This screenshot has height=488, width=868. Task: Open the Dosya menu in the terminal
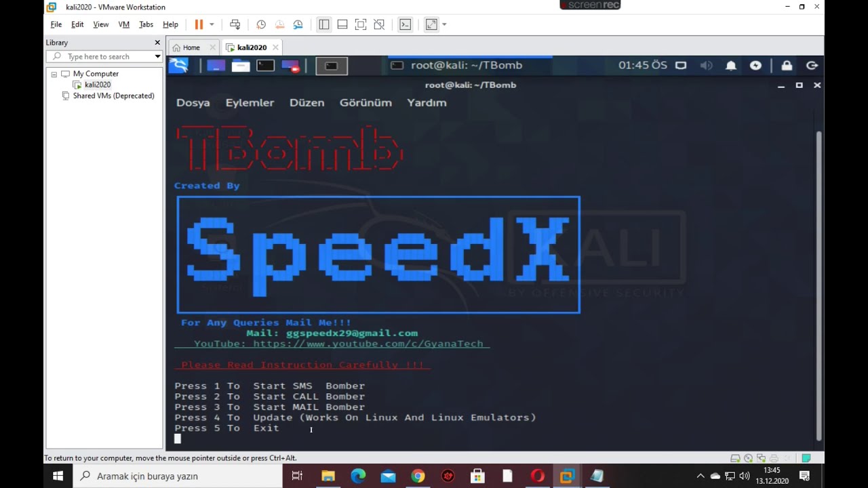(193, 102)
